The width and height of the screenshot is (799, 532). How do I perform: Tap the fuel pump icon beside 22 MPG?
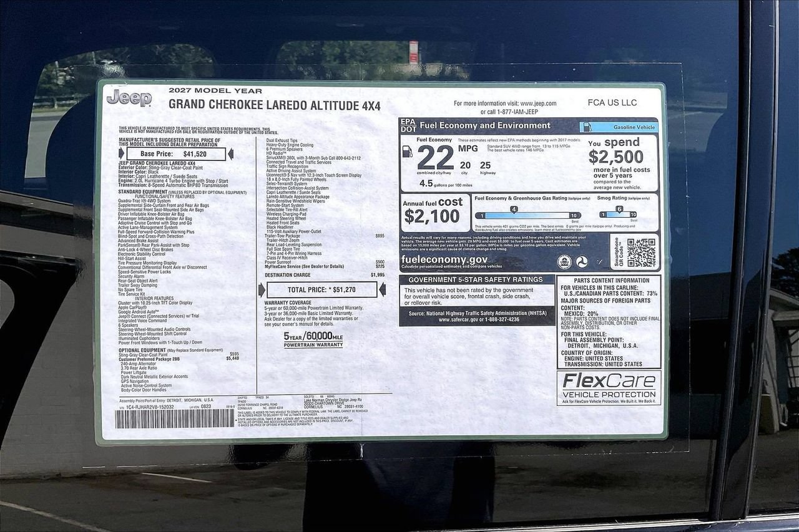coord(407,152)
